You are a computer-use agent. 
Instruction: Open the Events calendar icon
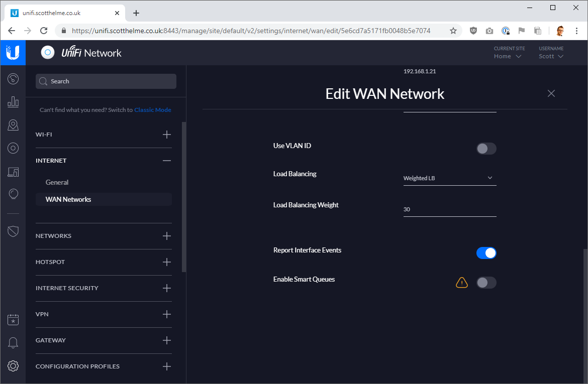tap(13, 320)
